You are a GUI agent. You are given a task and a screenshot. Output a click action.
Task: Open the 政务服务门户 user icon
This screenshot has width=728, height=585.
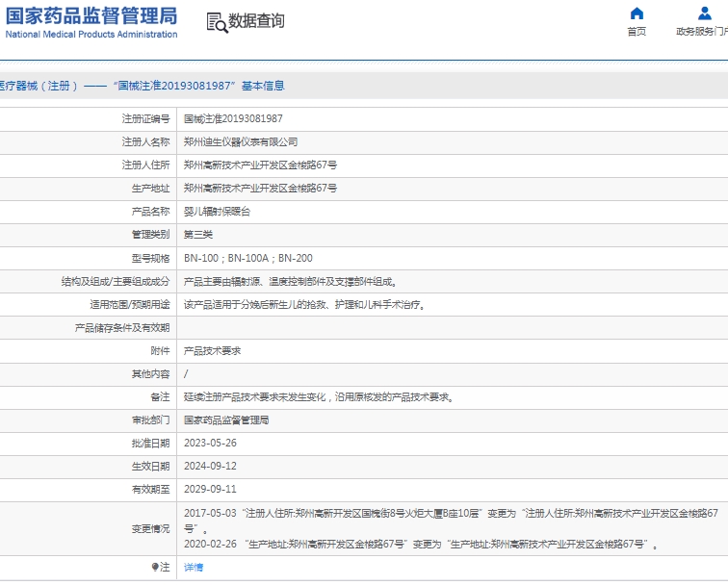coord(704,13)
